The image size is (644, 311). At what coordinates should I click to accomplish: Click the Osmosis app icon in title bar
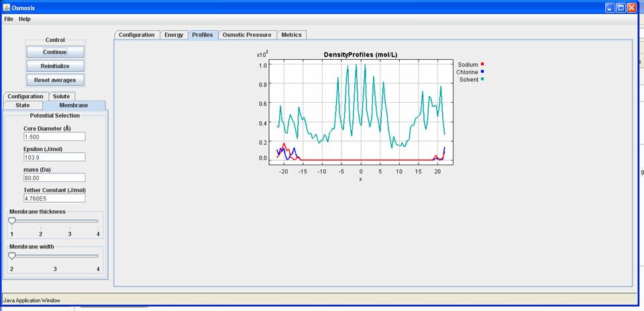pos(6,7)
